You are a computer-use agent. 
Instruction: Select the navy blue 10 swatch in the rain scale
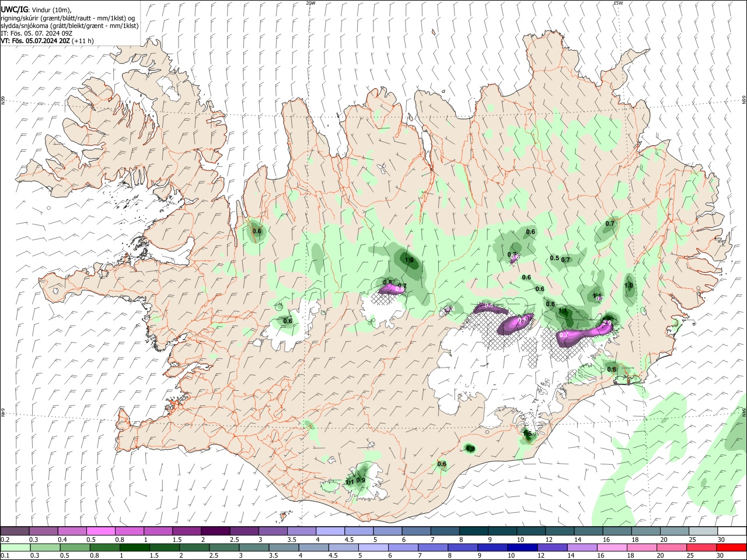pyautogui.click(x=522, y=547)
